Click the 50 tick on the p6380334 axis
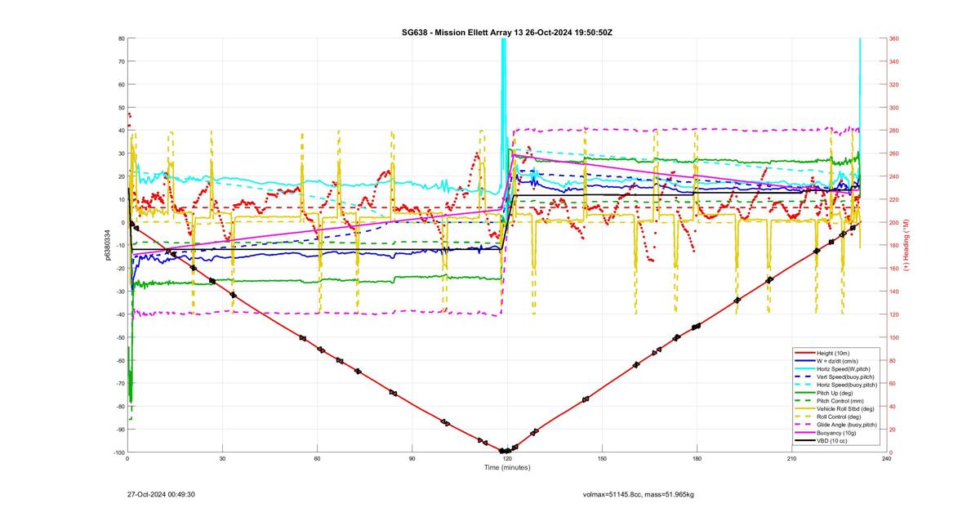Image resolution: width=980 pixels, height=508 pixels. point(121,107)
